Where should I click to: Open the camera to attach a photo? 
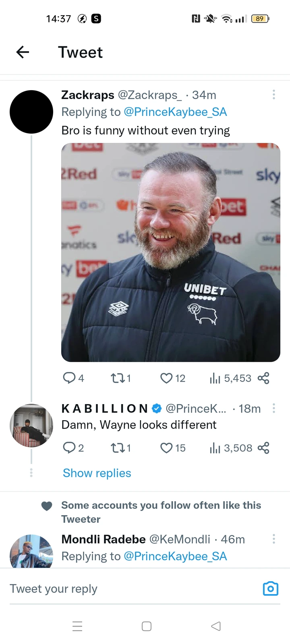coord(271,588)
